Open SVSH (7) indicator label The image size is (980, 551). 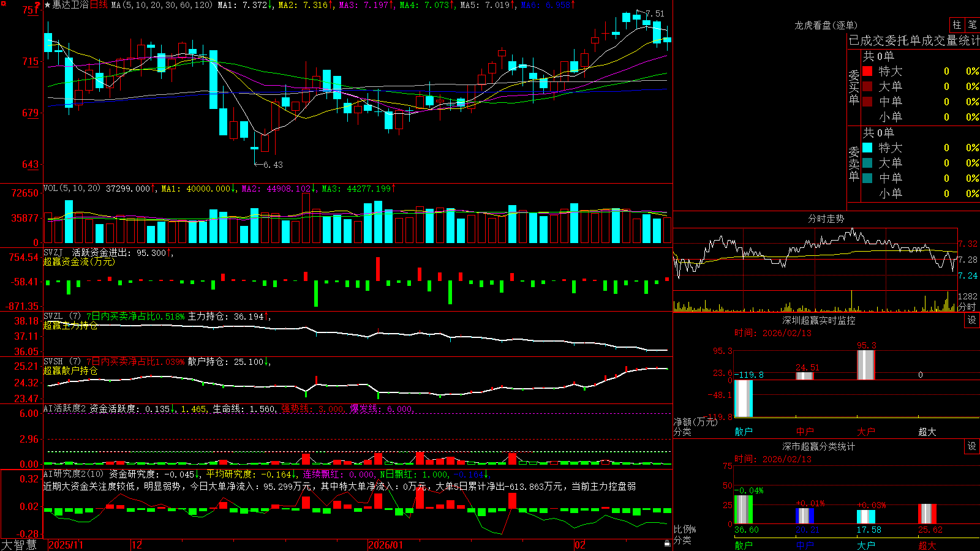point(62,362)
